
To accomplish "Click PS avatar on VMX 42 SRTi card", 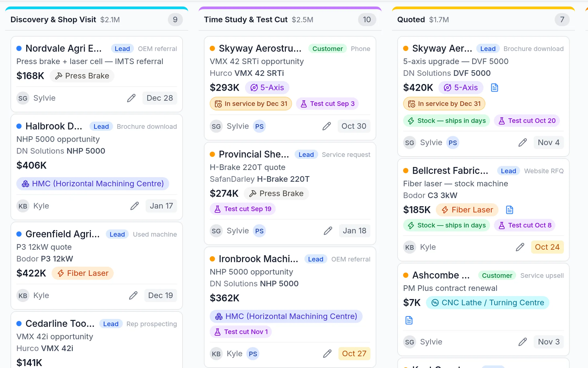I will [x=259, y=126].
